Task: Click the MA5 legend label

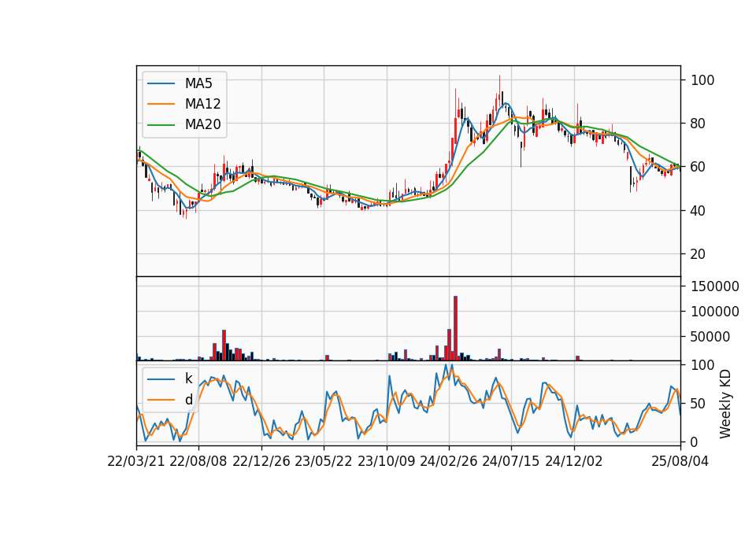Action: pyautogui.click(x=198, y=83)
